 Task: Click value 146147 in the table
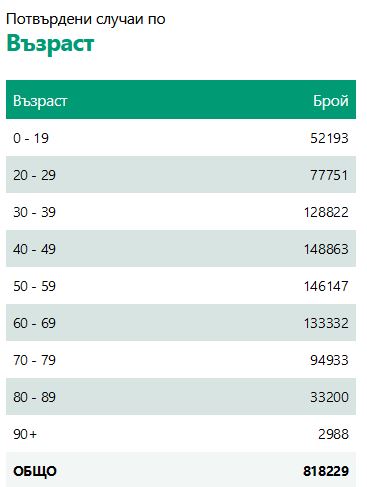click(326, 286)
